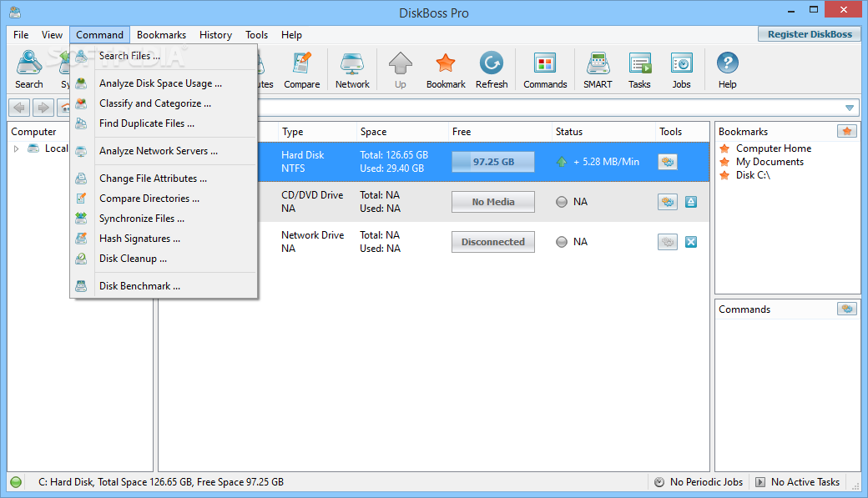
Task: Choose Disk Benchmark menu entry
Action: point(164,286)
